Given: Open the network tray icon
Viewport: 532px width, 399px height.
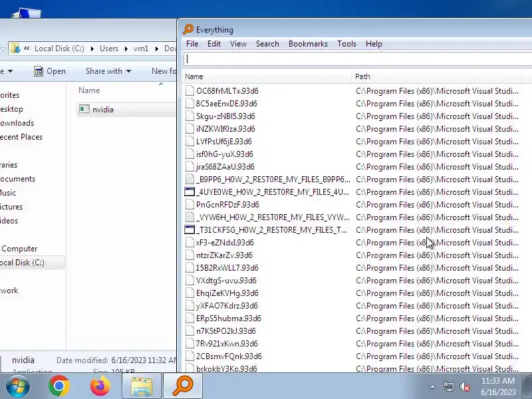Looking at the screenshot, I should (x=449, y=386).
